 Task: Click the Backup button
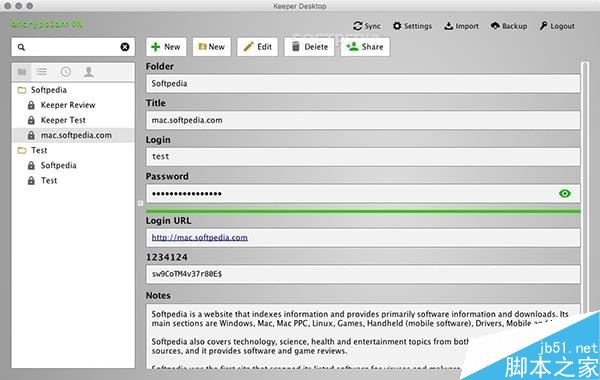[x=509, y=26]
